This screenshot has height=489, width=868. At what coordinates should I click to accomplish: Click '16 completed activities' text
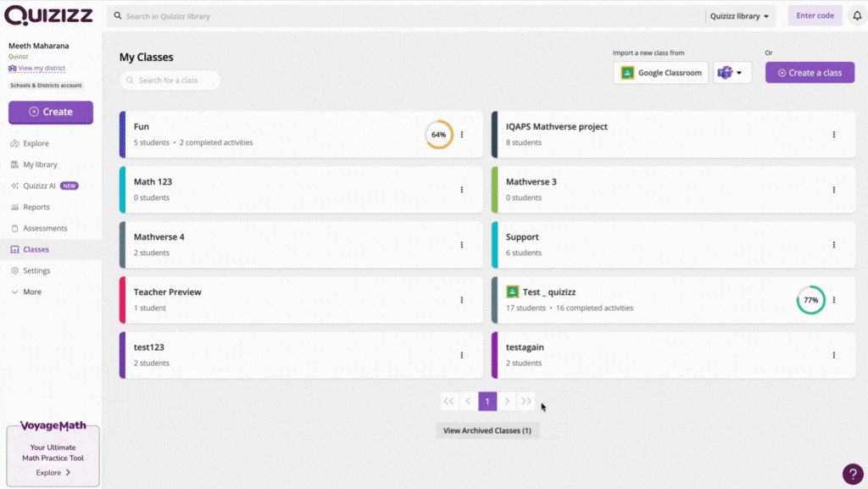pos(594,308)
